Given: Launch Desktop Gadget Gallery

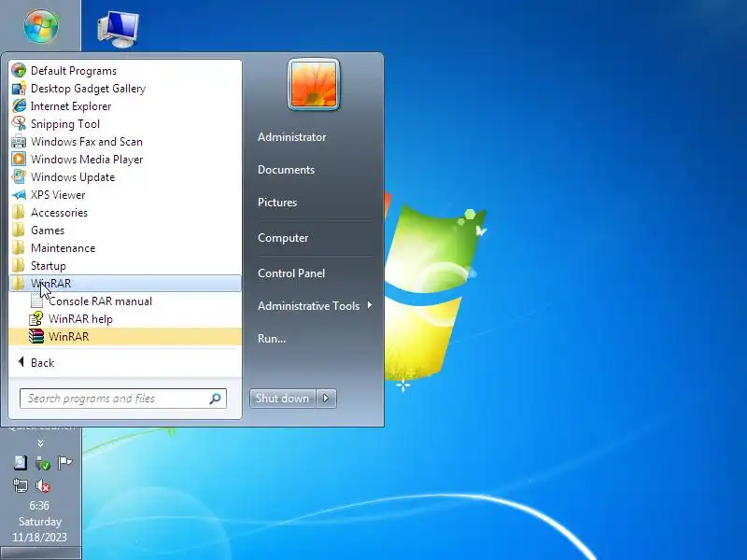Looking at the screenshot, I should click(125, 89).
